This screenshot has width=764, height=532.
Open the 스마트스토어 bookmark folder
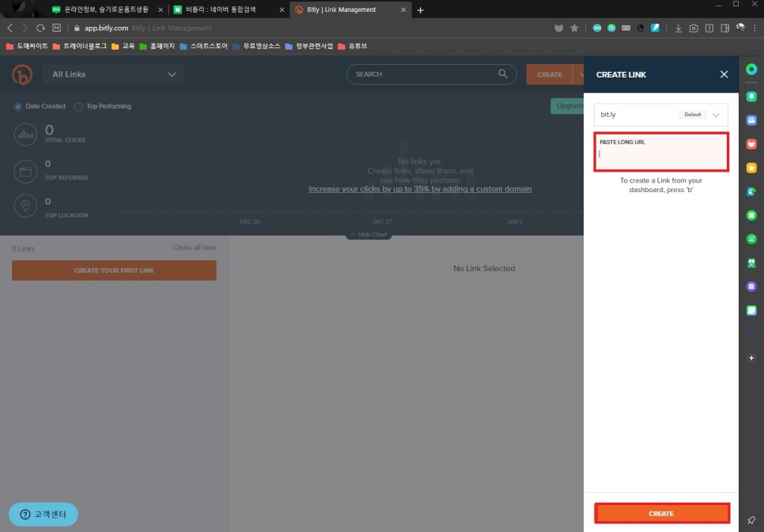point(204,47)
